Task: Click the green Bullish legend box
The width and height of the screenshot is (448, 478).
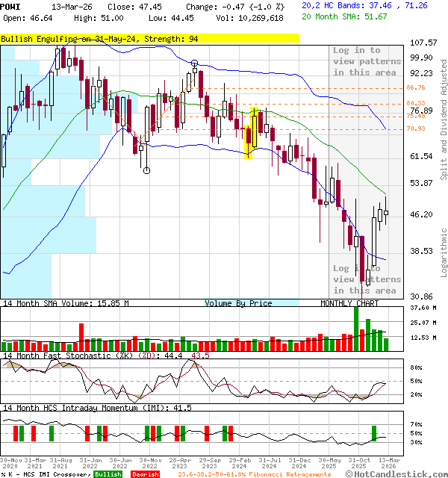Action: click(x=109, y=474)
